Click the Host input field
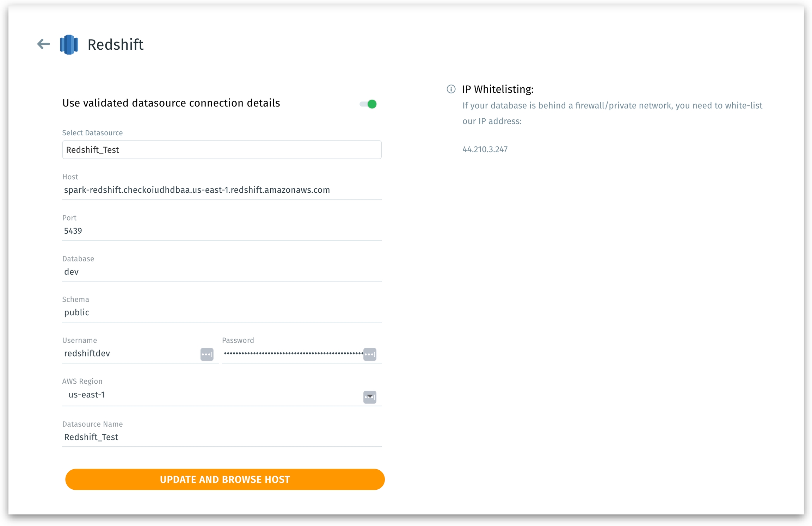 pos(222,190)
